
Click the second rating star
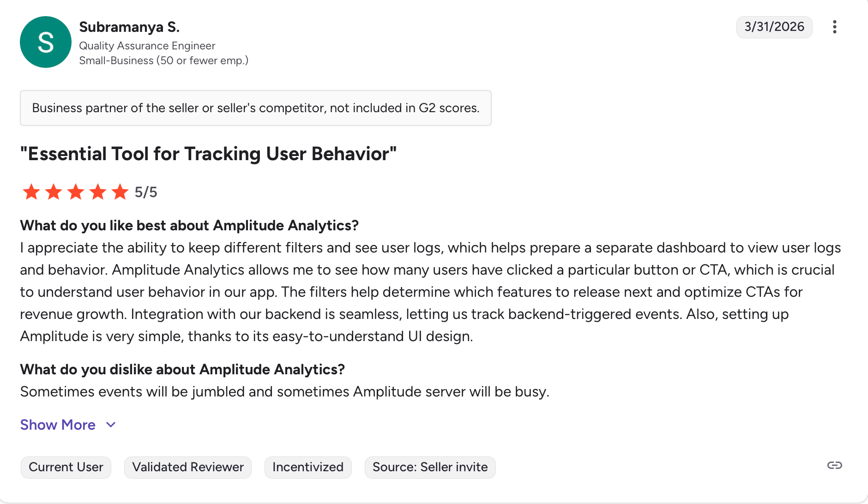coord(54,192)
